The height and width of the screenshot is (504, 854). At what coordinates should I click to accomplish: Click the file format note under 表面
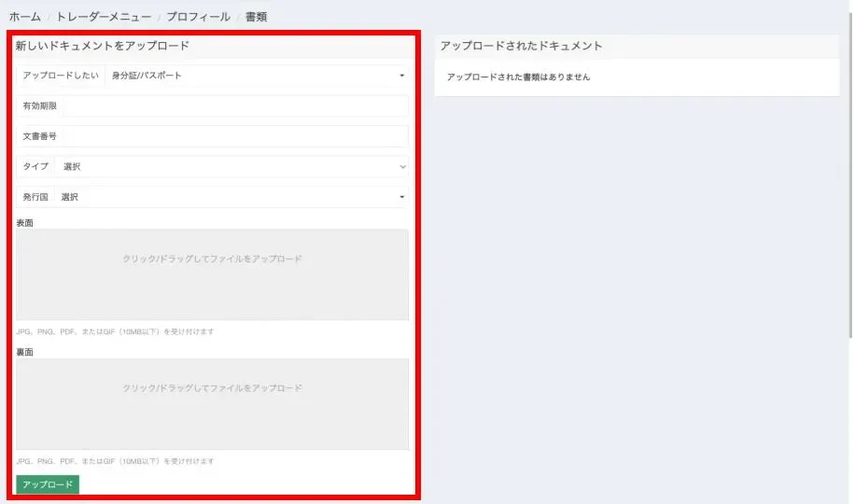[115, 331]
